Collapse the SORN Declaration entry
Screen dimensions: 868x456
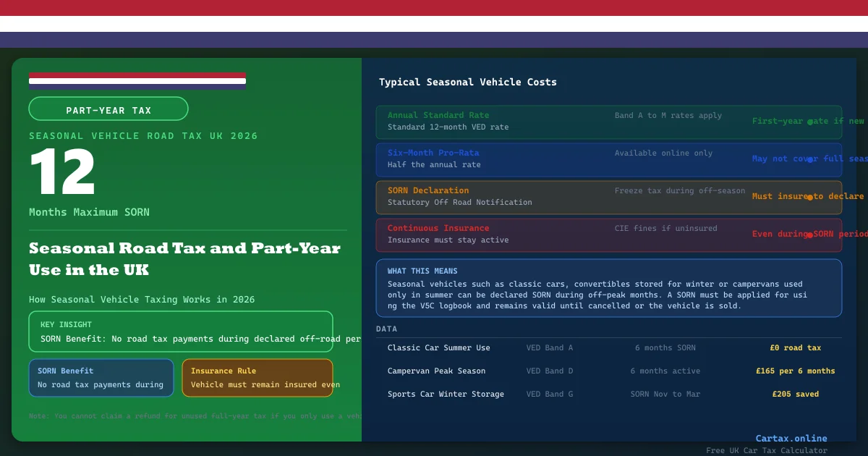tap(608, 196)
